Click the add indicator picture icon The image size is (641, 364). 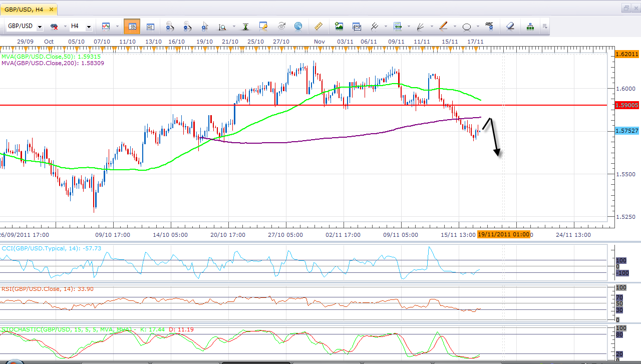(339, 26)
